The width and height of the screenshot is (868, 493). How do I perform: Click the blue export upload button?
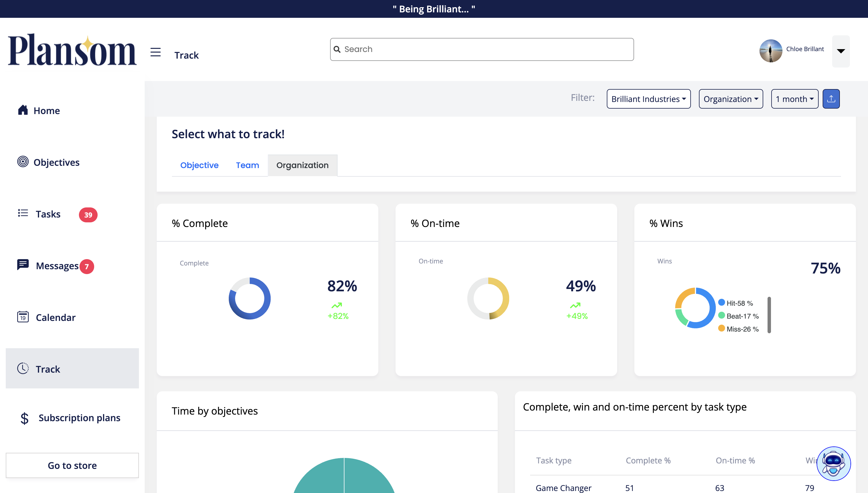click(x=831, y=99)
